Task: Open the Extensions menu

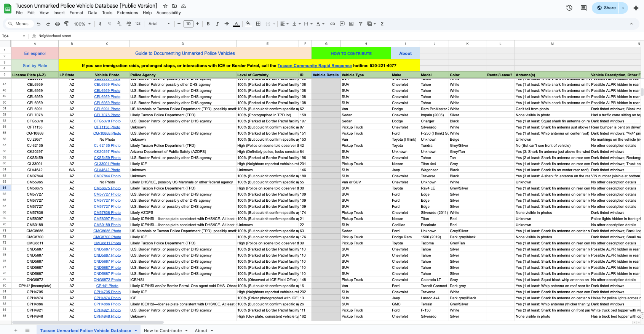Action: click(x=128, y=13)
